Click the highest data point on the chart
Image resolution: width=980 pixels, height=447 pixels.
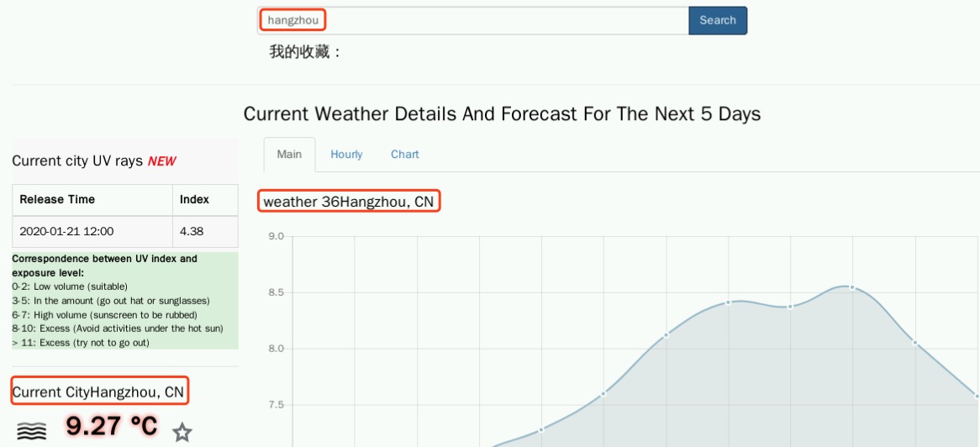coord(851,287)
